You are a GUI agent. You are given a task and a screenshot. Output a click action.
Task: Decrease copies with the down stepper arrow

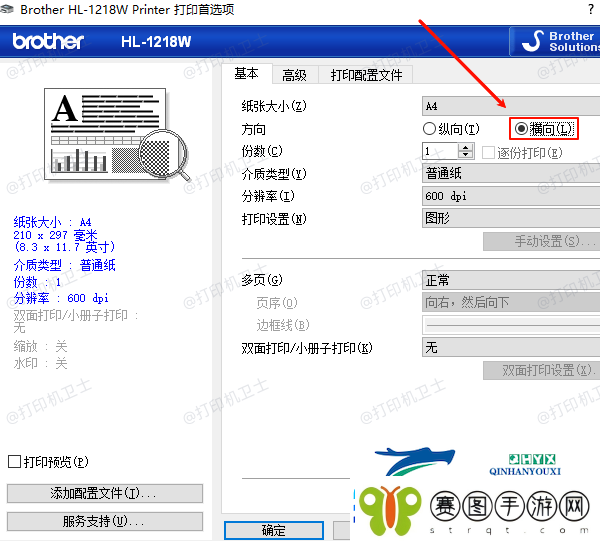pyautogui.click(x=466, y=155)
